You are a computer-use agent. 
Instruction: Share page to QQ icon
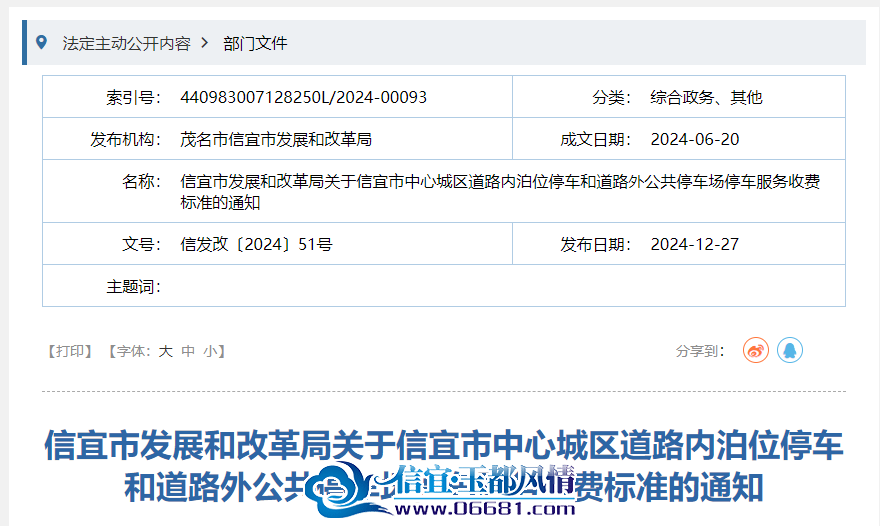pyautogui.click(x=790, y=350)
